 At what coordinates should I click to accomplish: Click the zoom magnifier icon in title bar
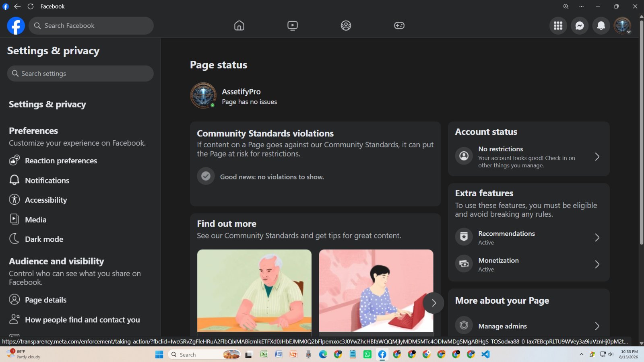(x=566, y=6)
